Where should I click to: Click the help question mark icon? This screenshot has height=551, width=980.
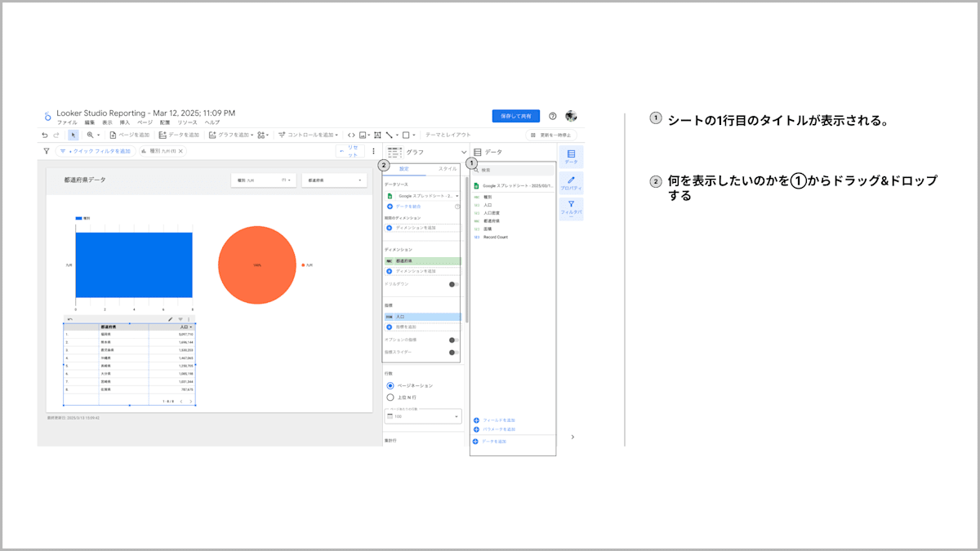click(x=553, y=116)
